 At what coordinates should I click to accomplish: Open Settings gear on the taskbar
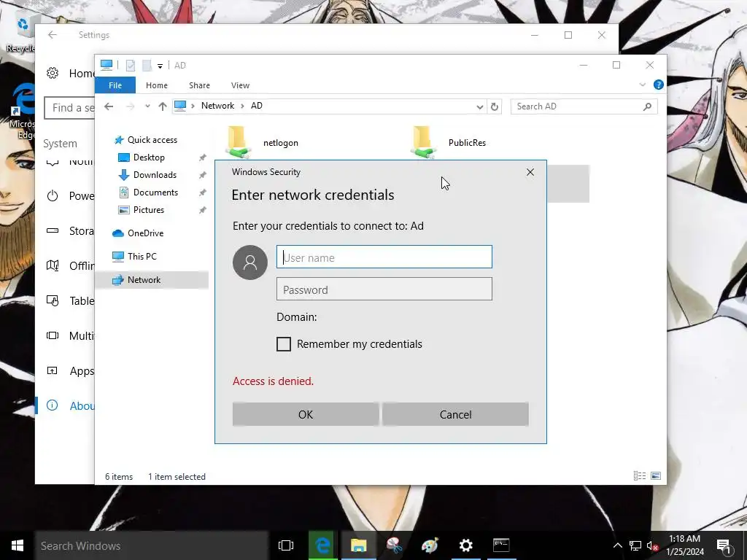point(466,545)
